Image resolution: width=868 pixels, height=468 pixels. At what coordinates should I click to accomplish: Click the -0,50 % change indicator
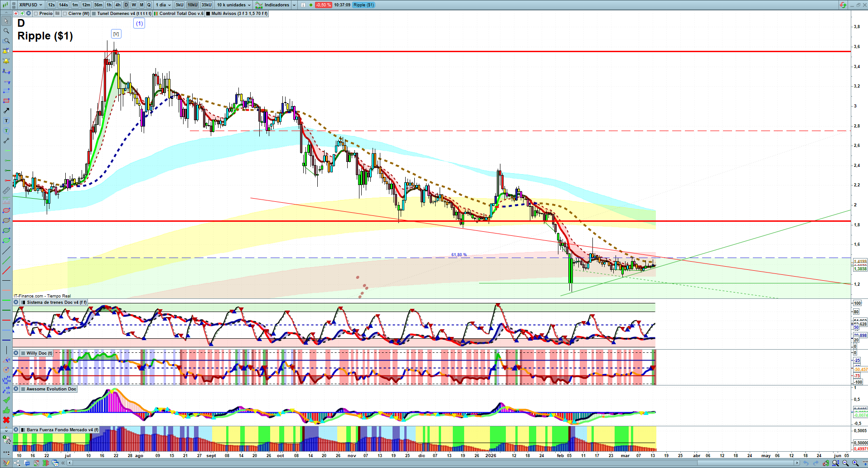pos(324,5)
